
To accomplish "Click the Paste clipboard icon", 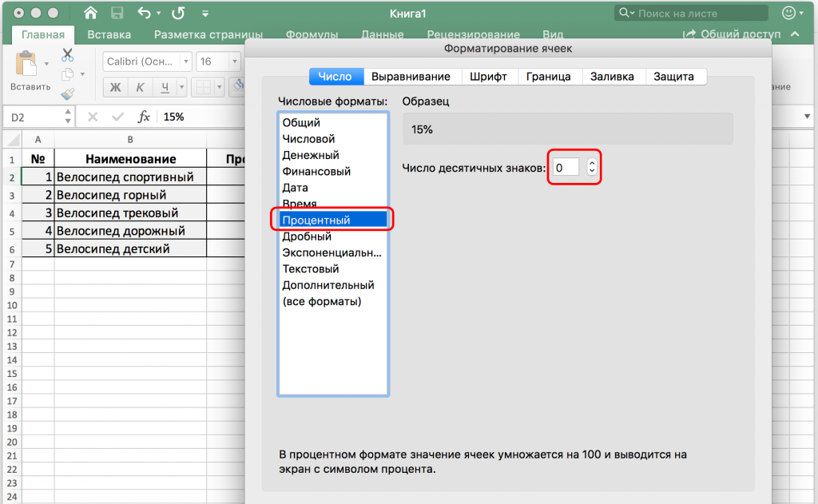I will point(26,64).
